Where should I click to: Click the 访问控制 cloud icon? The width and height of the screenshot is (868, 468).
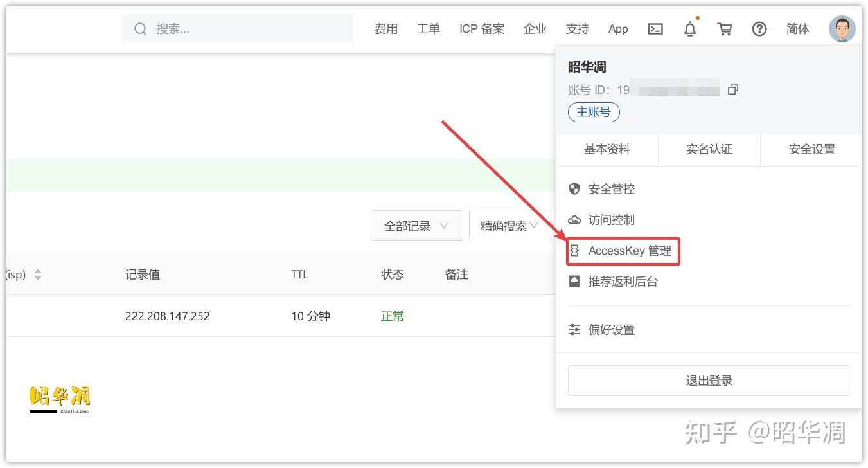point(574,219)
